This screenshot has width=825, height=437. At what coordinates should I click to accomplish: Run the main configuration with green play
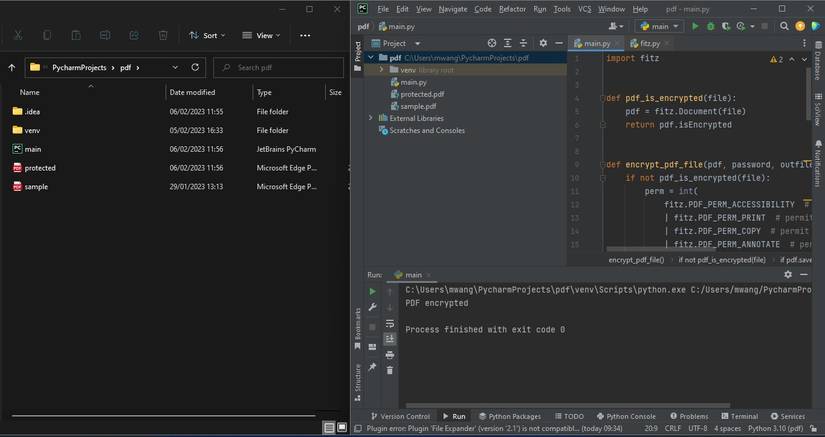[695, 26]
